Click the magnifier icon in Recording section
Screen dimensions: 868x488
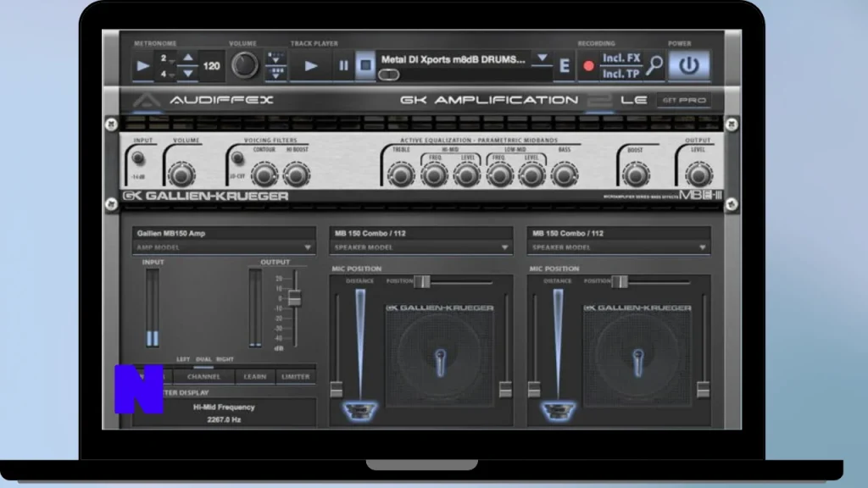654,65
